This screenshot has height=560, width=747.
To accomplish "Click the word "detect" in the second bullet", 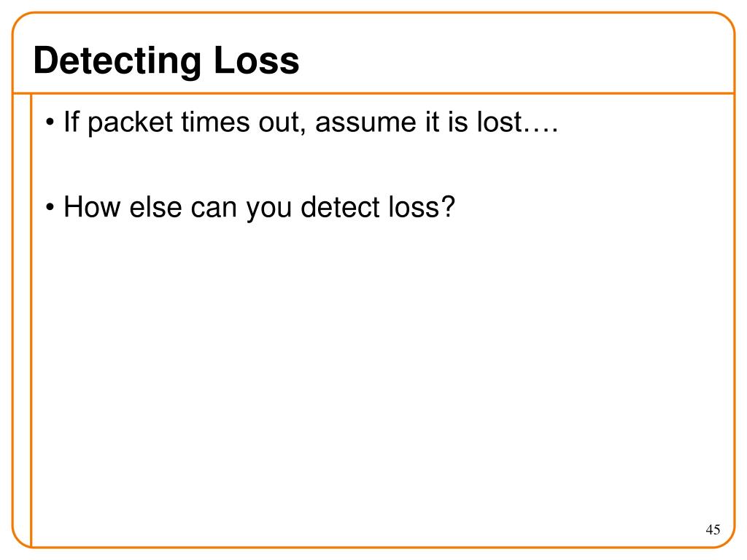I will [338, 208].
